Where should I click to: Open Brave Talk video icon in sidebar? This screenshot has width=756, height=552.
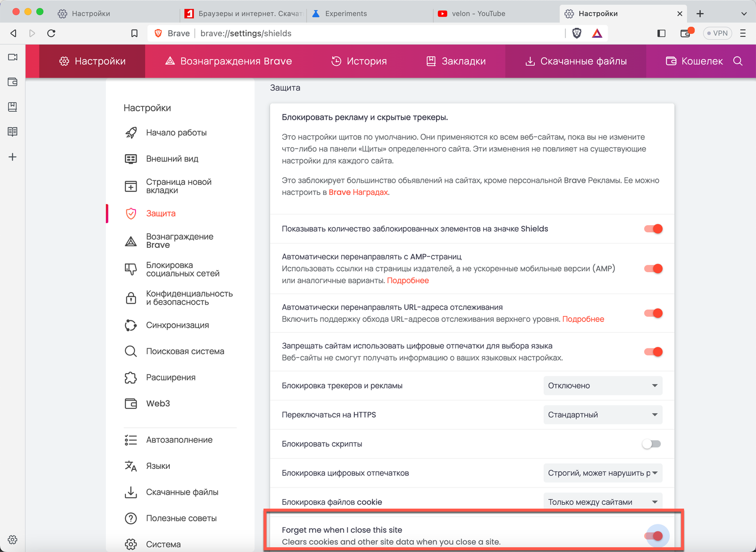(x=13, y=57)
